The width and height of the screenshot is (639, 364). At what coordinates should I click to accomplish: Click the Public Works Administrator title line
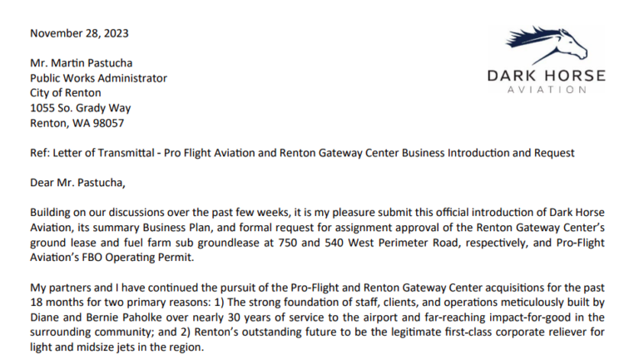click(x=98, y=78)
